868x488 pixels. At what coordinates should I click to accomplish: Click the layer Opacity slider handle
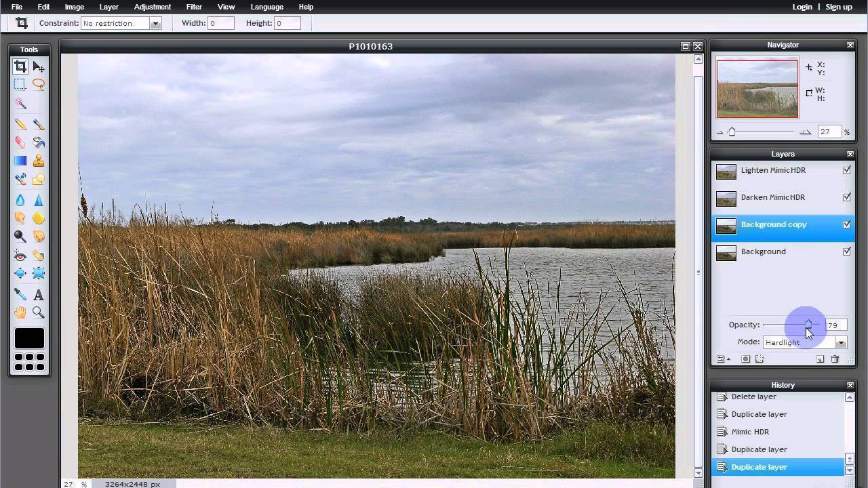pos(808,325)
